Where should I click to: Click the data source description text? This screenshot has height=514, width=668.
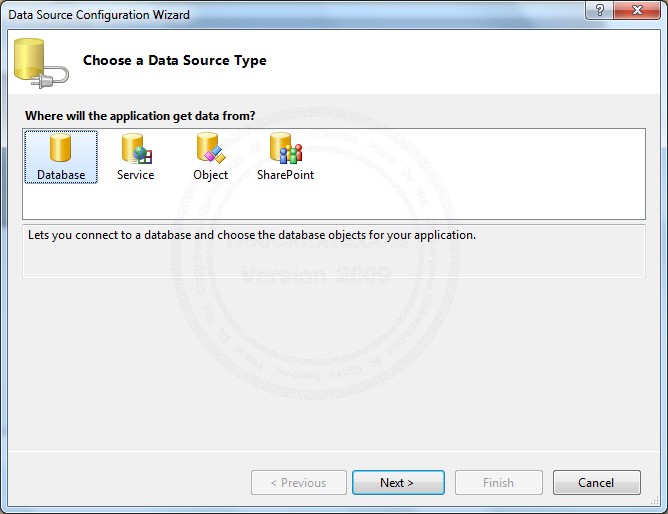pos(251,236)
